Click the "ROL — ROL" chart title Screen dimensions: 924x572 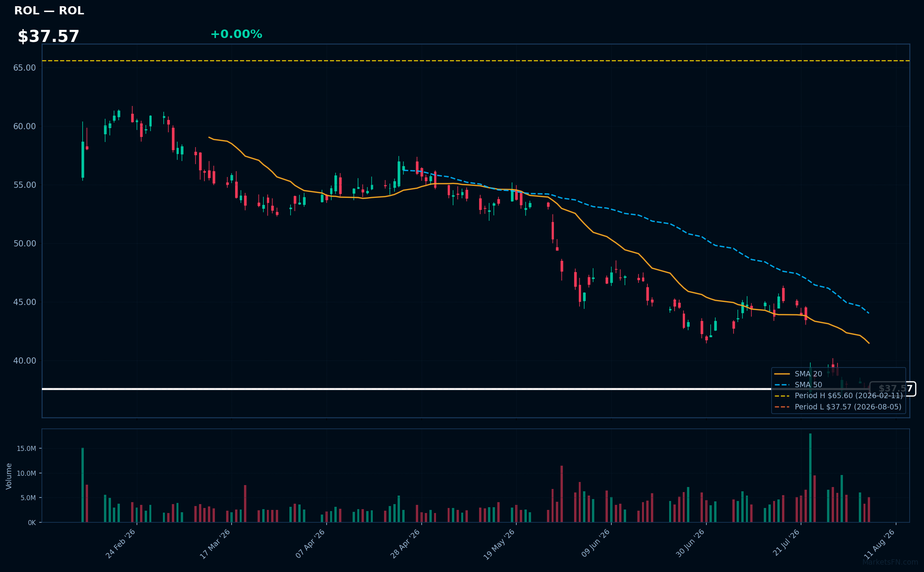point(49,10)
